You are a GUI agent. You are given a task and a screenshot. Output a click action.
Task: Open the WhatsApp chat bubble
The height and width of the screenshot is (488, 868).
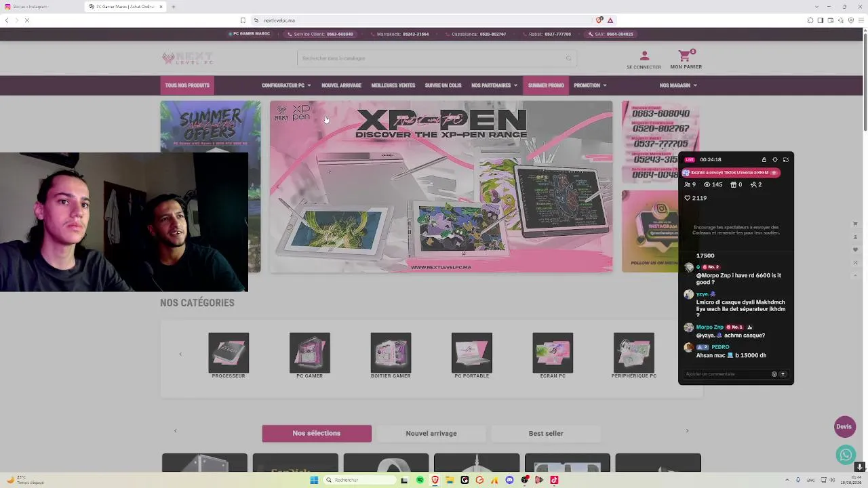click(x=845, y=454)
